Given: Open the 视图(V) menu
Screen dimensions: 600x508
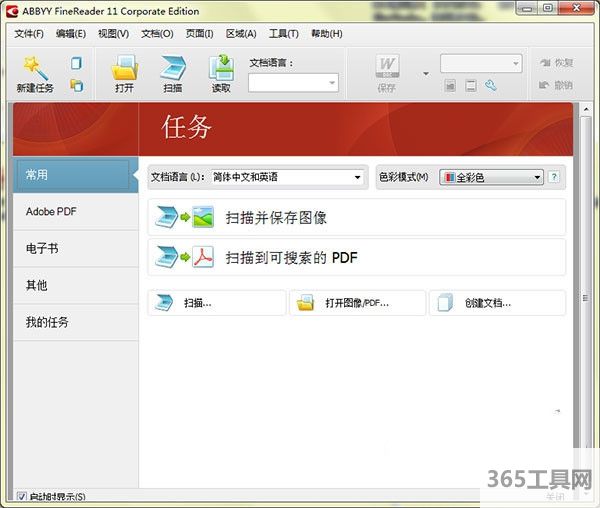Looking at the screenshot, I should click(113, 34).
